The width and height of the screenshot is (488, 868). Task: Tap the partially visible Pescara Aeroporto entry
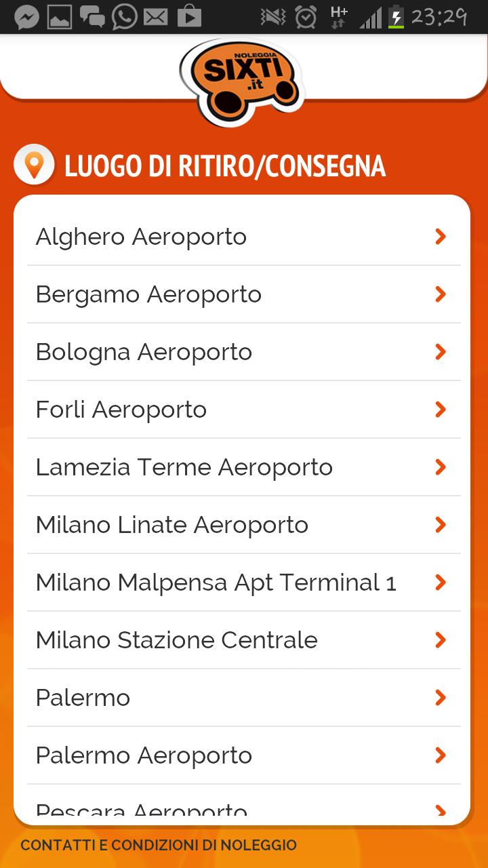[x=141, y=810]
